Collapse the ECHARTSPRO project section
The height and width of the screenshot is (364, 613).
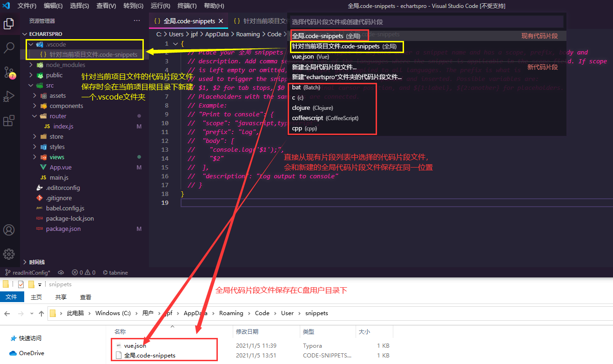25,34
